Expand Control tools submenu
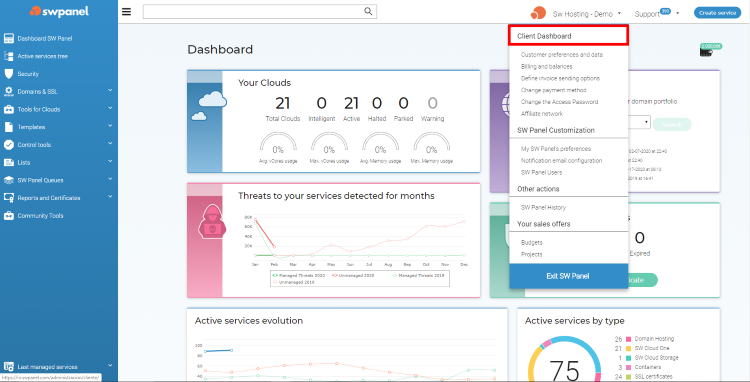The width and height of the screenshot is (750, 382). (110, 143)
